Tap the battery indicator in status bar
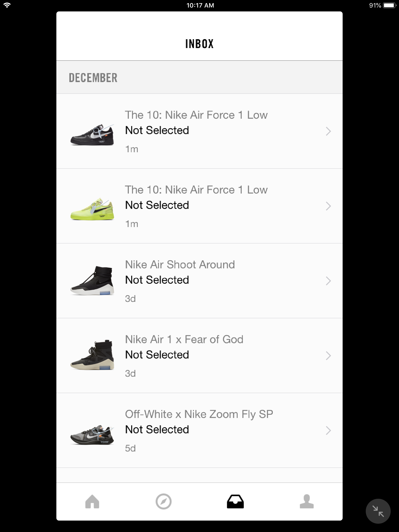 pos(389,5)
